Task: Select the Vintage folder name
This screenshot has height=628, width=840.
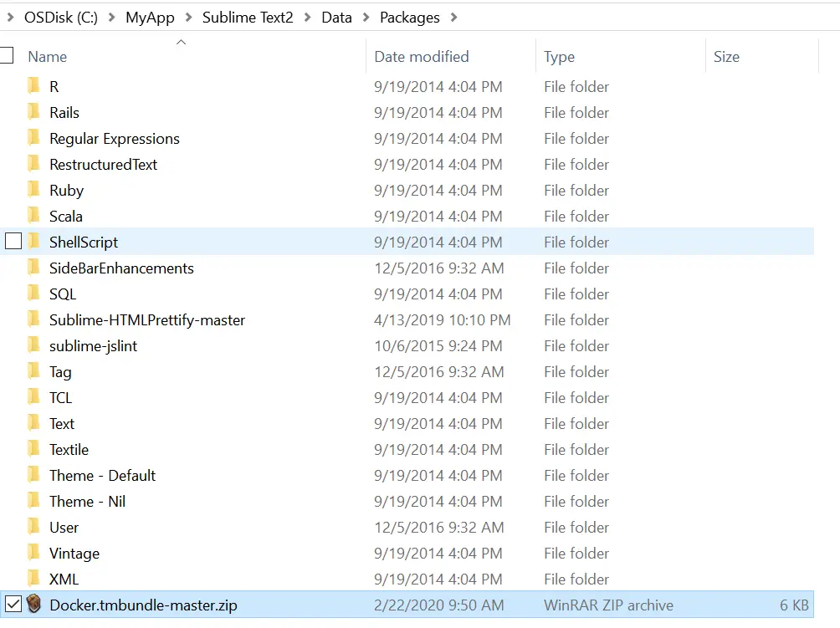Action: pyautogui.click(x=74, y=554)
